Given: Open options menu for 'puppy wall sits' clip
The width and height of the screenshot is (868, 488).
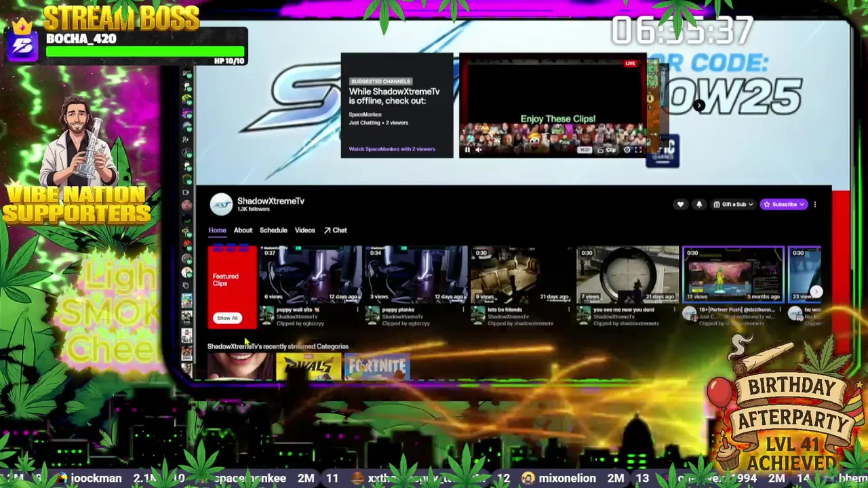Looking at the screenshot, I should (x=357, y=310).
